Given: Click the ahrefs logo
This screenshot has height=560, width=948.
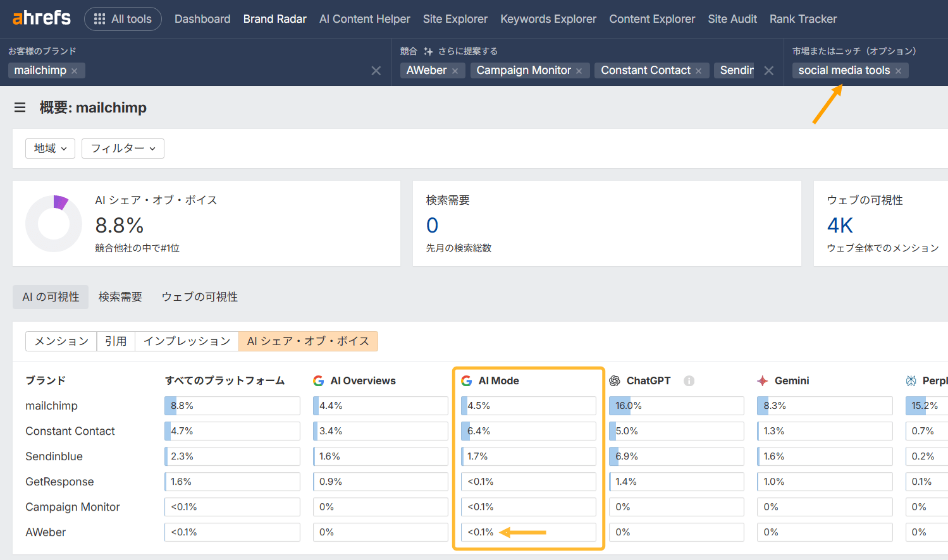Looking at the screenshot, I should coord(40,18).
